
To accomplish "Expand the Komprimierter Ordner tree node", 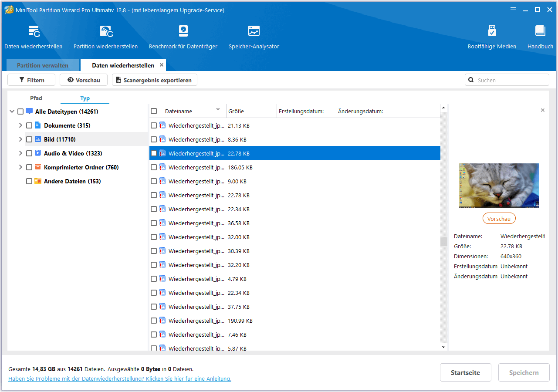I will pos(20,167).
